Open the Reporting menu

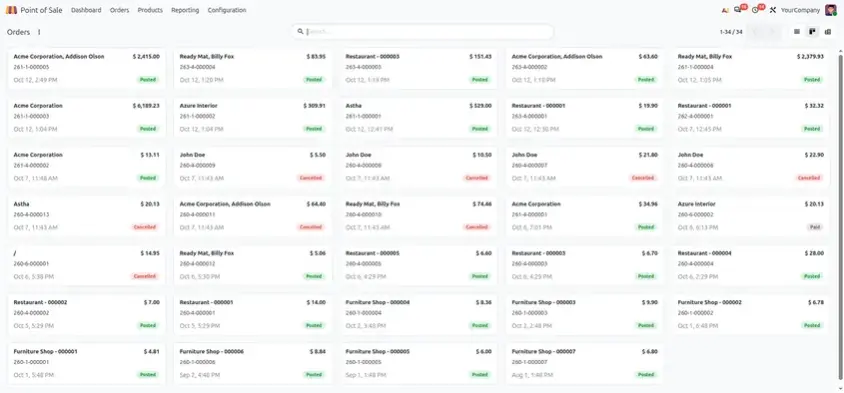[185, 10]
